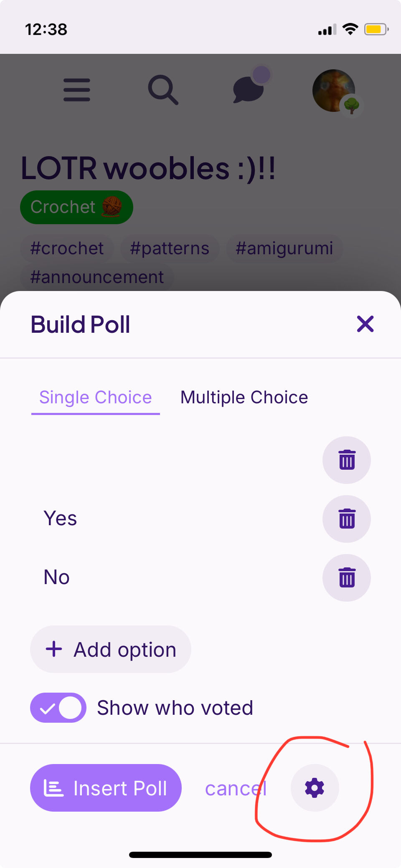Click the Insert Poll button
Image resolution: width=401 pixels, height=868 pixels.
pos(106,788)
